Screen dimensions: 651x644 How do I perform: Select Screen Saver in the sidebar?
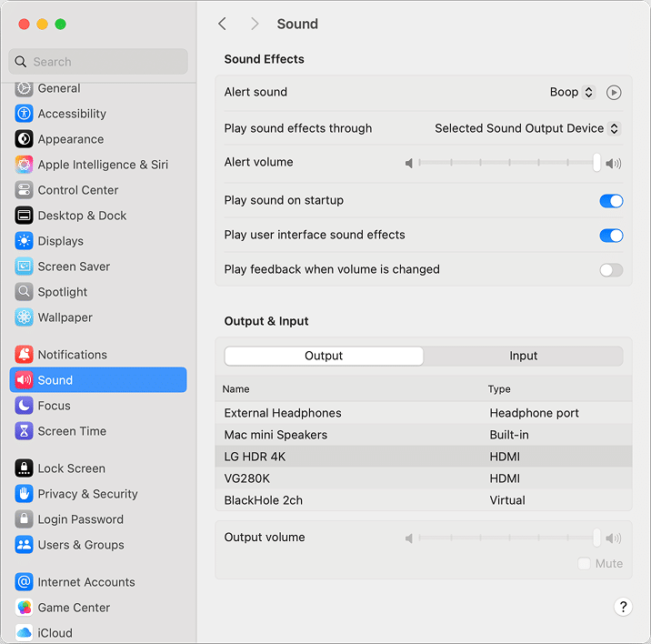[73, 267]
